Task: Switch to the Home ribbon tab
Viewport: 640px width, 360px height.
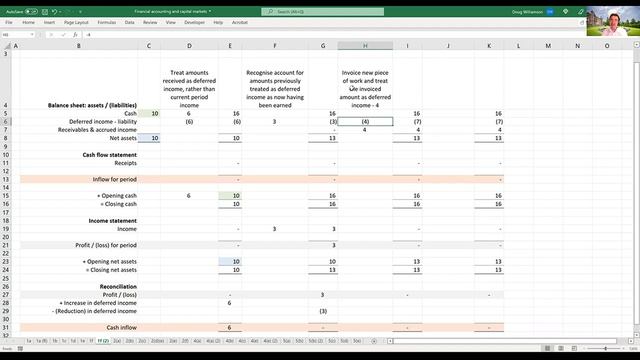Action: 28,22
